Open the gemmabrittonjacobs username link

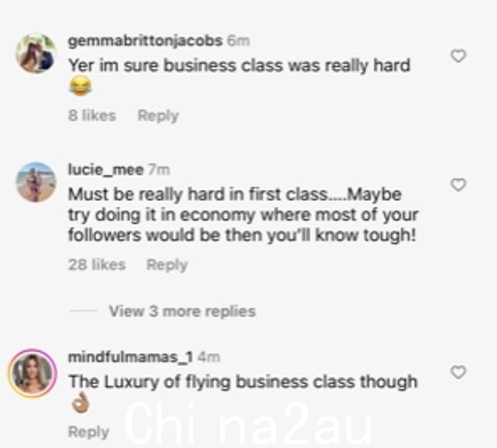(146, 41)
